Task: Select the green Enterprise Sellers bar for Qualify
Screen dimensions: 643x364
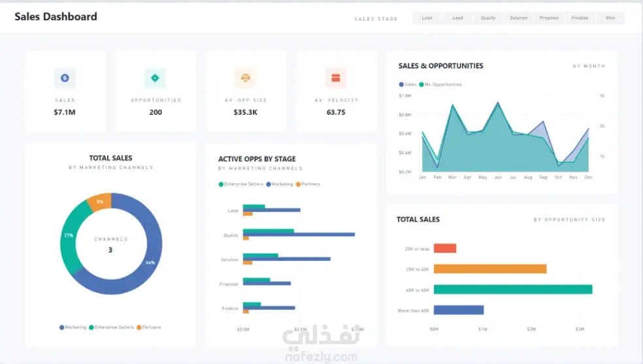Action: [x=269, y=231]
